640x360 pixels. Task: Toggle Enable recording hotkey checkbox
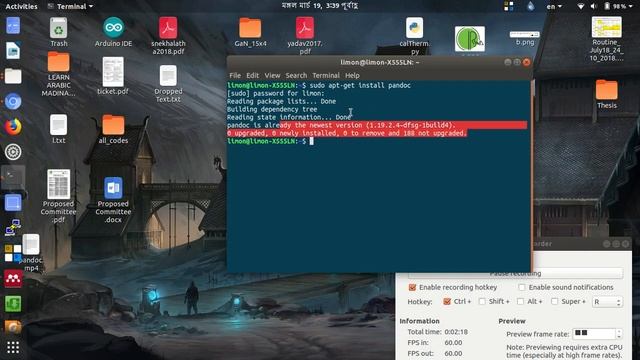[412, 287]
